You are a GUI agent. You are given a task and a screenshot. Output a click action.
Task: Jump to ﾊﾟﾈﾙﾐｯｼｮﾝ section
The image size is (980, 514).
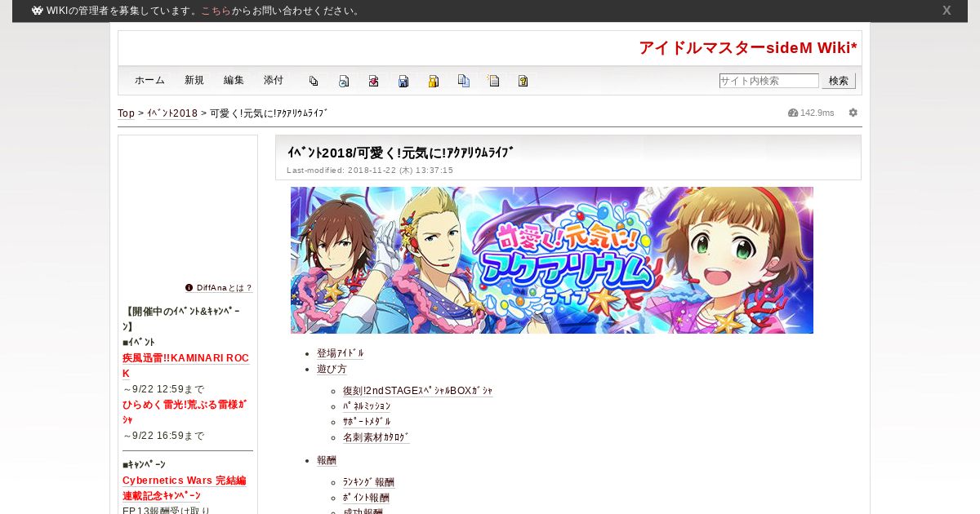(367, 406)
